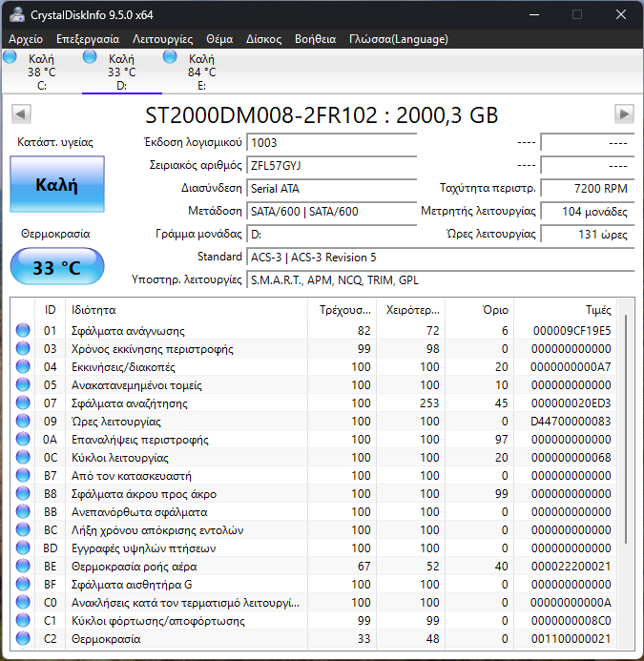This screenshot has width=644, height=661.
Task: Click the Χειρότερ... column header
Action: point(410,310)
